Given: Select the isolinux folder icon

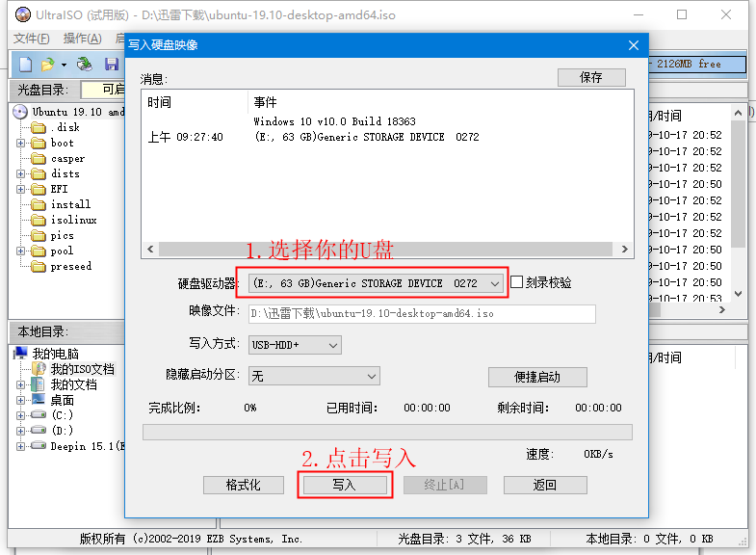Looking at the screenshot, I should pyautogui.click(x=39, y=221).
